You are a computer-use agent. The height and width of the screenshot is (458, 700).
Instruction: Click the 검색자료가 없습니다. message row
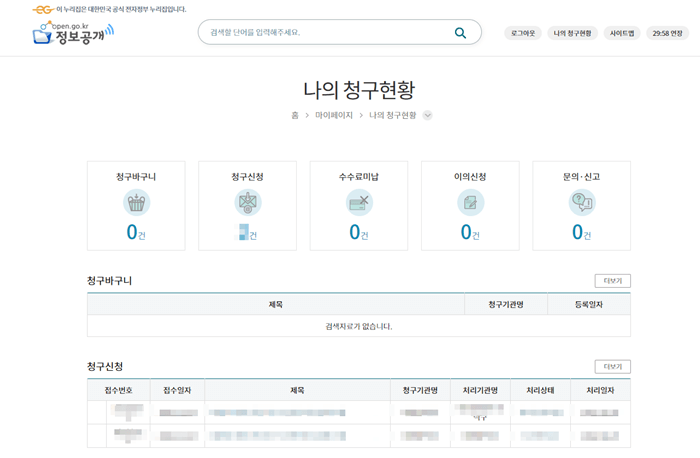(359, 326)
